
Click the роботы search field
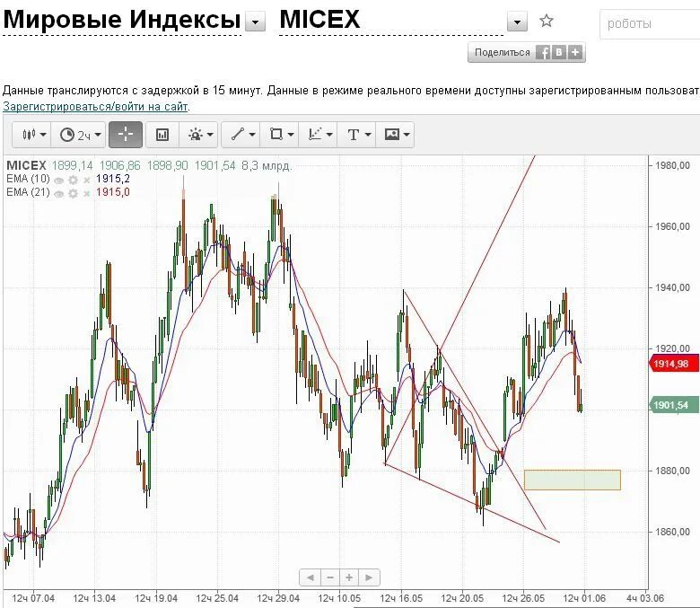point(650,23)
